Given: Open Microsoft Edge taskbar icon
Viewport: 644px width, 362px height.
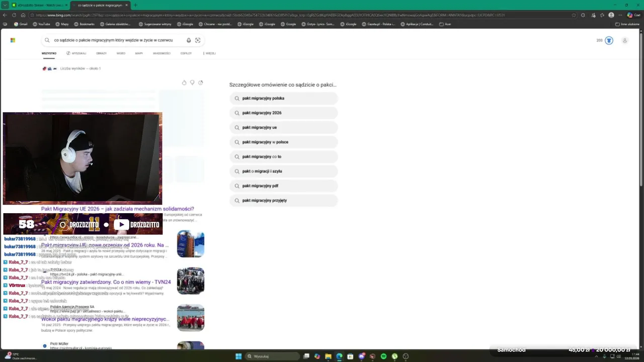Looking at the screenshot, I should coord(339,356).
